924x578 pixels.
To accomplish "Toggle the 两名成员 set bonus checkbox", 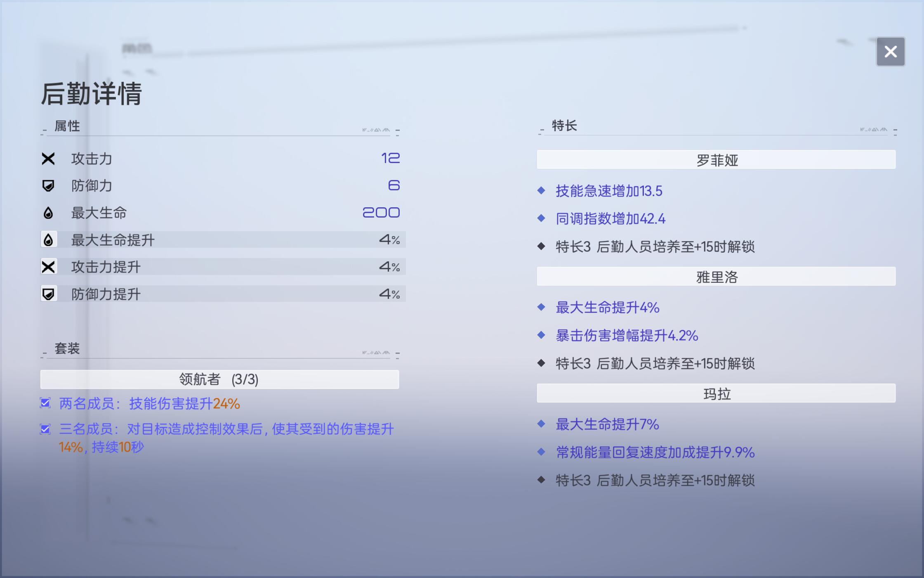I will pyautogui.click(x=45, y=403).
